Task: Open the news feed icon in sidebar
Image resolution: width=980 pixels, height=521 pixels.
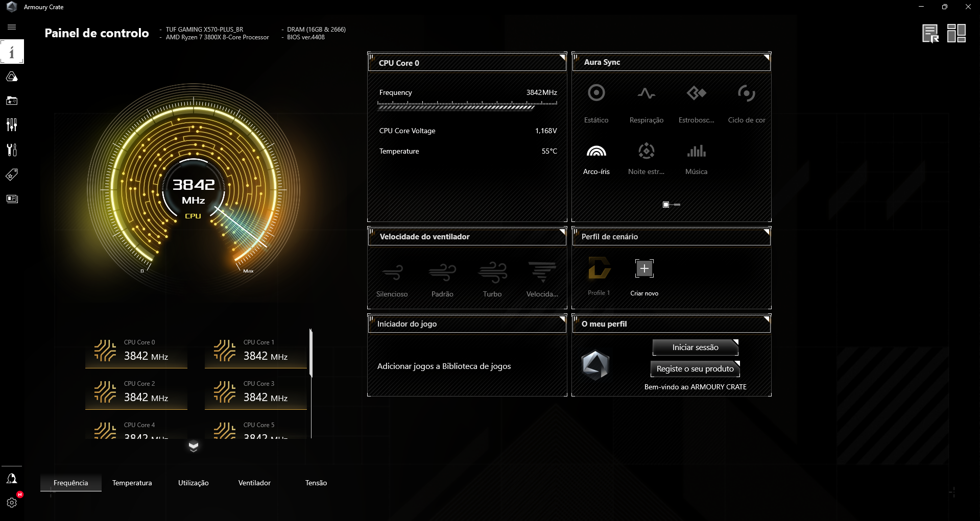Action: pyautogui.click(x=12, y=199)
